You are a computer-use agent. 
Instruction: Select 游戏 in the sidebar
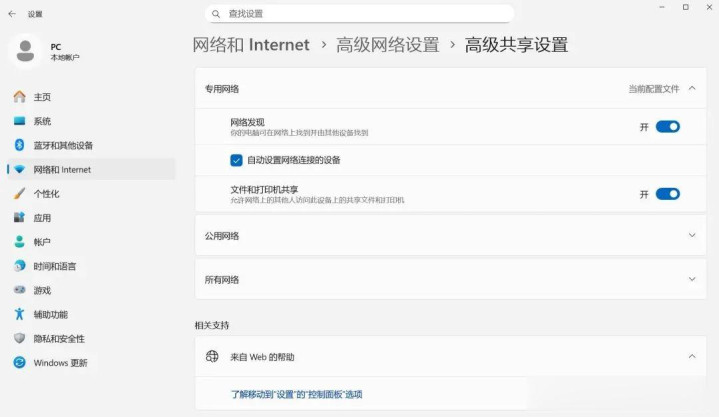click(x=91, y=290)
